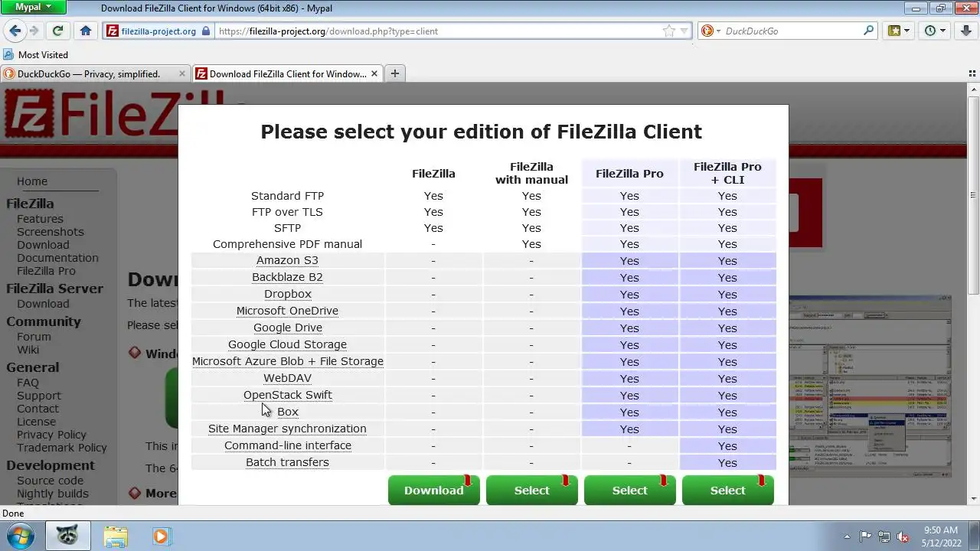Image resolution: width=980 pixels, height=551 pixels.
Task: Click the Google Drive feature label
Action: 287,328
